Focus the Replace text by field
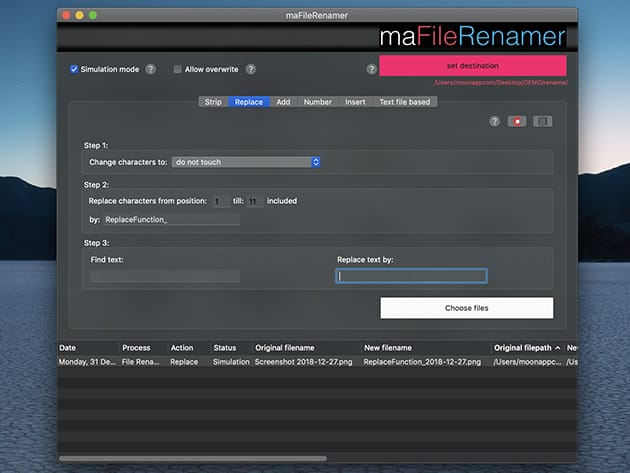The height and width of the screenshot is (473, 630). [x=411, y=276]
